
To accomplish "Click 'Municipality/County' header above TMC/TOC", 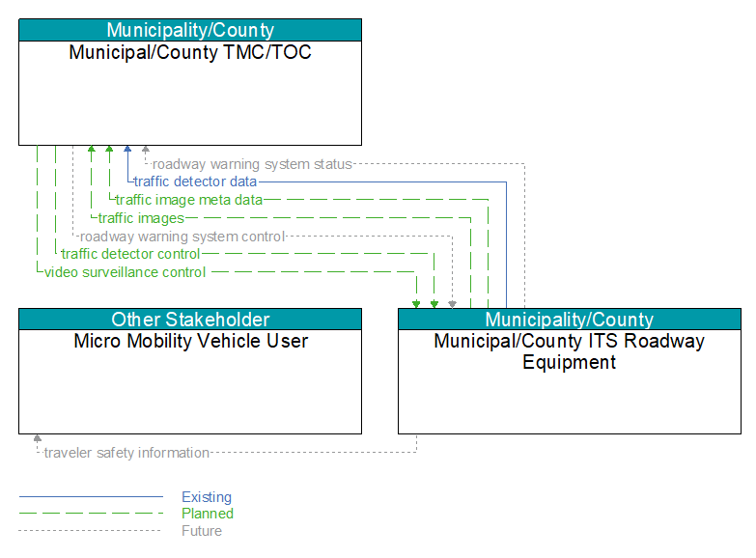I will (190, 30).
